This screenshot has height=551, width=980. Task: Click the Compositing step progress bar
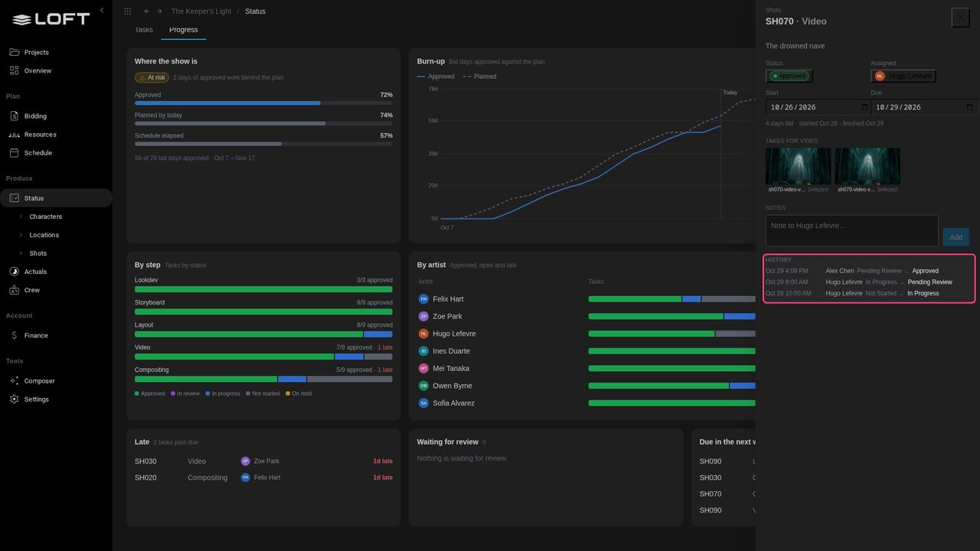point(263,379)
